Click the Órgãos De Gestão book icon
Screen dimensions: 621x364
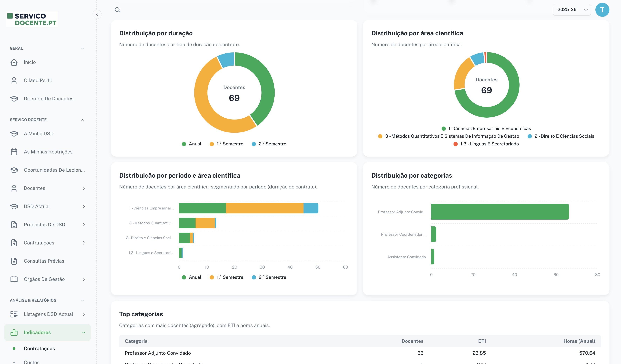pos(14,279)
